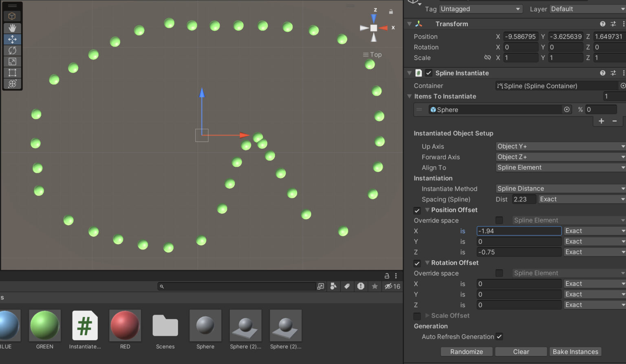Select the Hand tool for panning the scene
Screen dimensions: 626x364
pyautogui.click(x=12, y=28)
